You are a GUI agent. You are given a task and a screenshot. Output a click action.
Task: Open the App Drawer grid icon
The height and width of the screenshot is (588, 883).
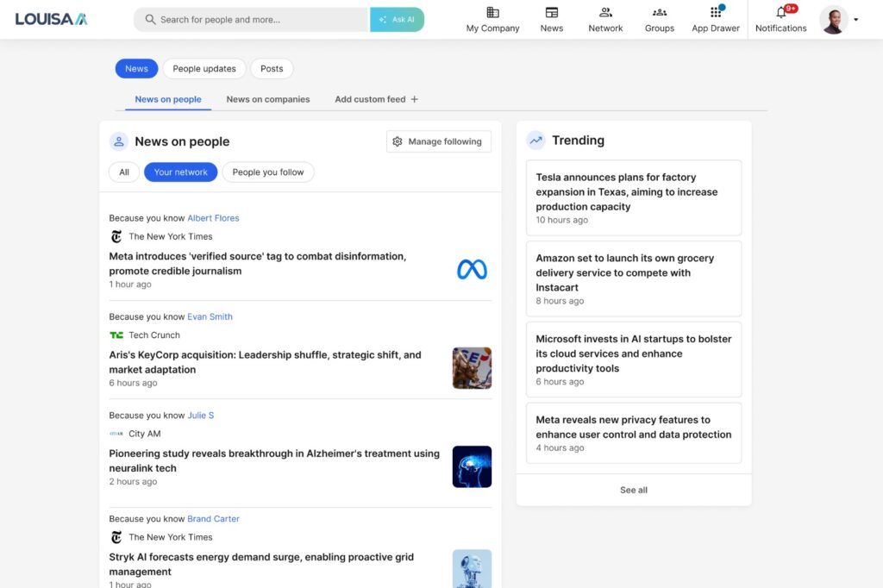pos(716,13)
